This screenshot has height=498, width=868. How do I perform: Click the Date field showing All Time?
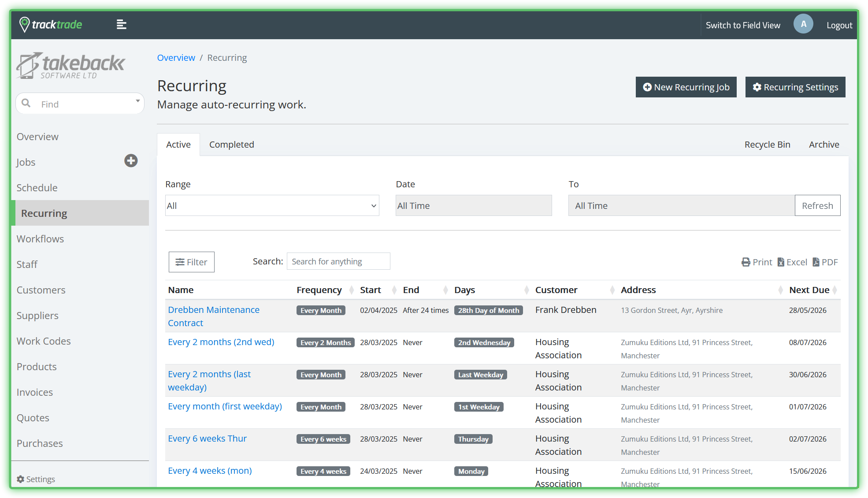(x=473, y=206)
